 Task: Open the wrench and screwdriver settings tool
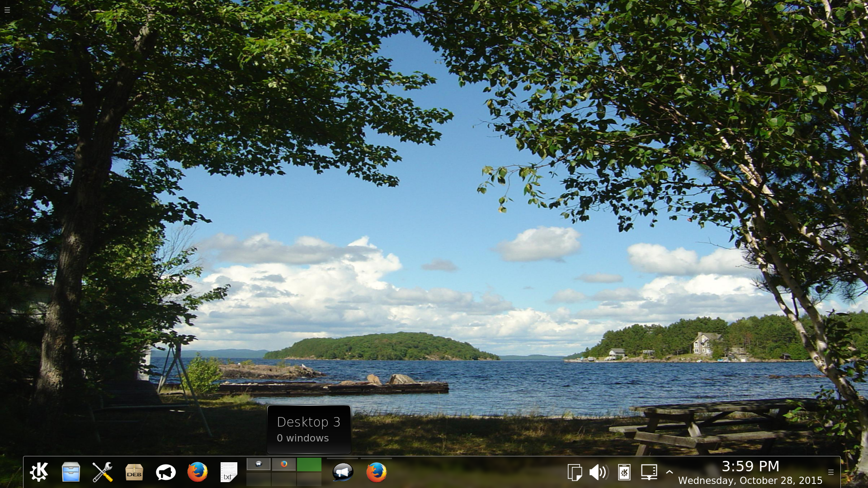click(x=103, y=472)
